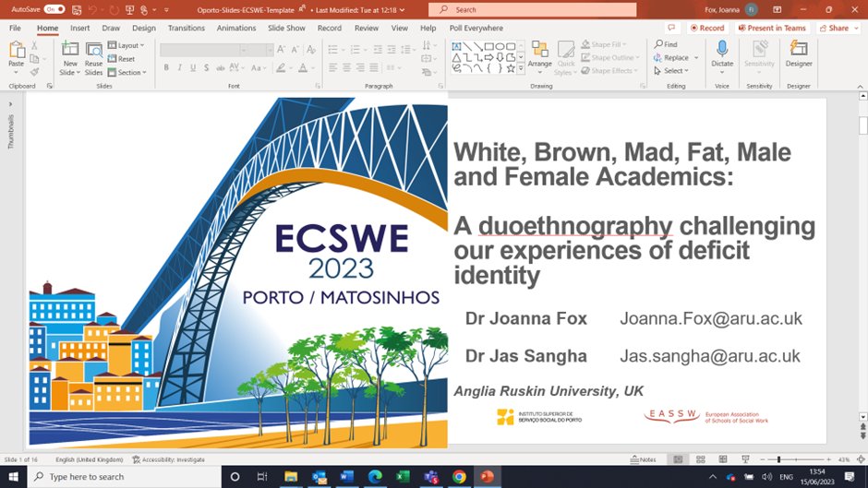868x488 pixels.
Task: Switch to Slide Sorter view icon
Action: coord(701,459)
